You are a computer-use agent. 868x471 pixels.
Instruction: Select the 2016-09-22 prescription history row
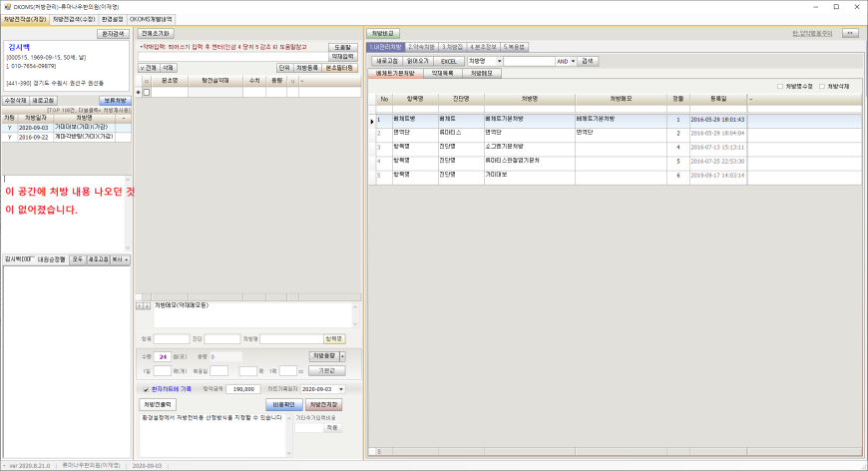67,137
